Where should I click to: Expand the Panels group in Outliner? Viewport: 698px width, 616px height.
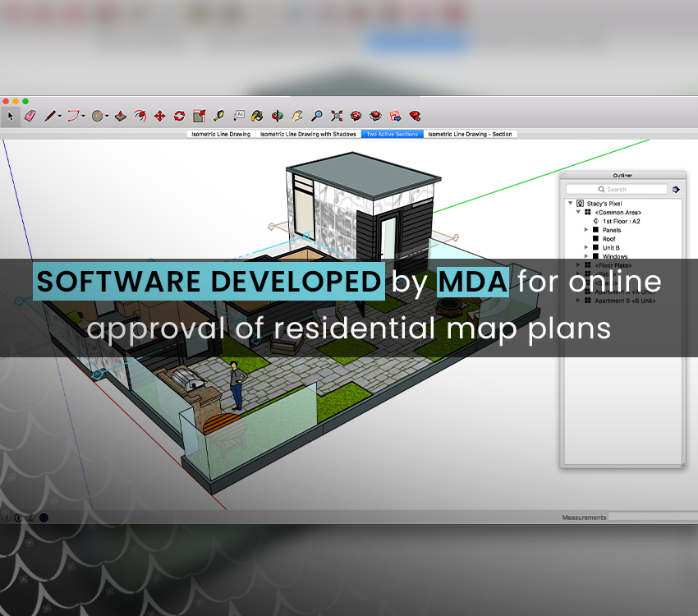pos(585,229)
